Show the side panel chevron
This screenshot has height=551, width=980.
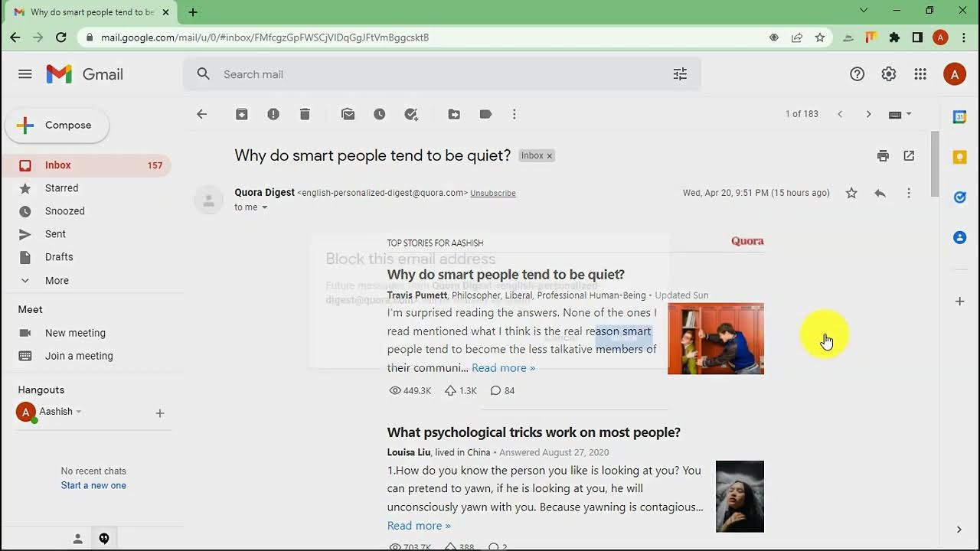959,530
